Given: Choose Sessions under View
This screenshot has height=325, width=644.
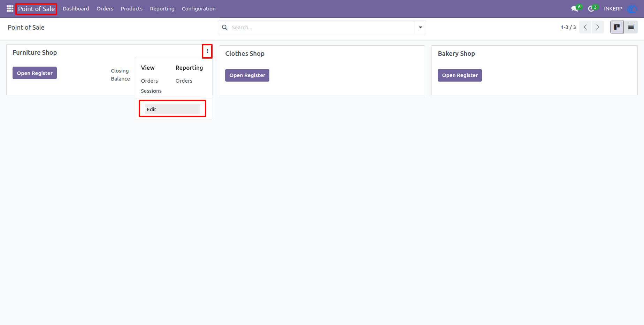Looking at the screenshot, I should coord(151,91).
